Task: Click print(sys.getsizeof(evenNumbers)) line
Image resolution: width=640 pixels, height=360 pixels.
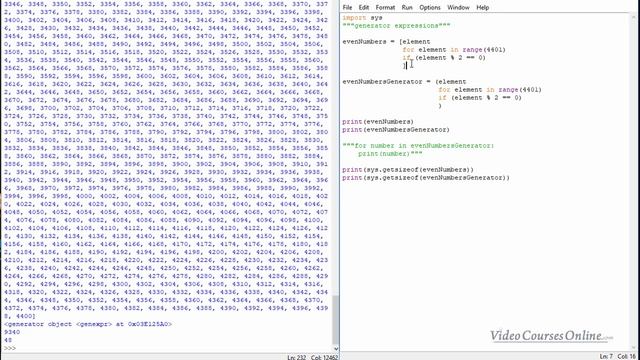Action: coord(408,170)
